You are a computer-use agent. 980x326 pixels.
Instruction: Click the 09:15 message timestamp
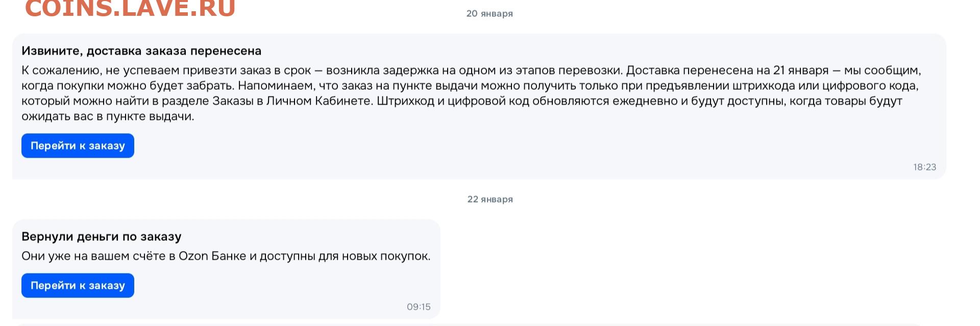(419, 307)
